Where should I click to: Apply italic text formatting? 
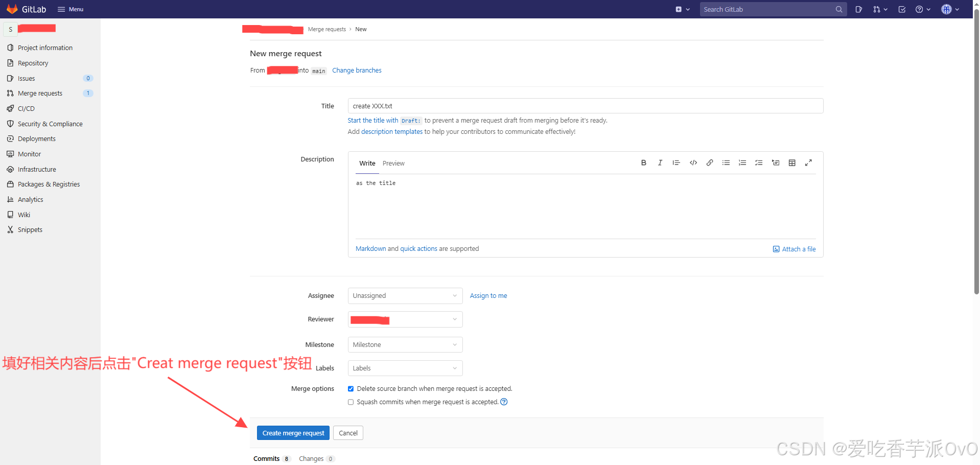[x=660, y=162]
